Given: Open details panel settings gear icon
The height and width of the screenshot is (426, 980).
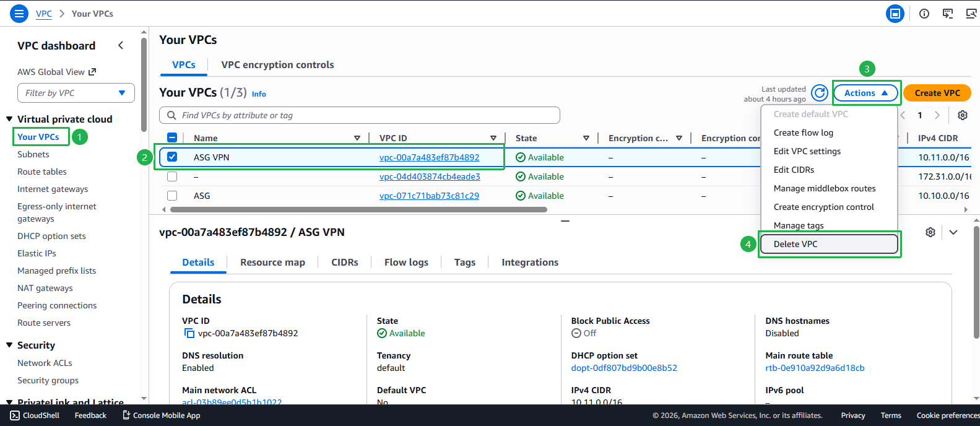Looking at the screenshot, I should coord(930,232).
